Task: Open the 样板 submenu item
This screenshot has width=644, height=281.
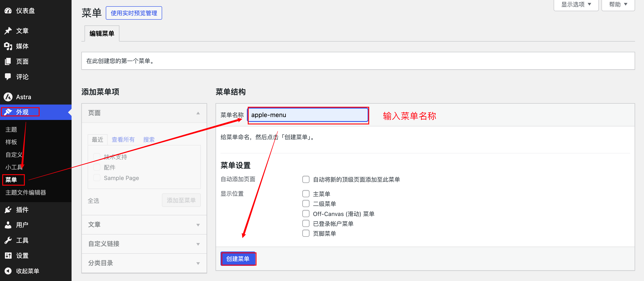Action: (11, 142)
